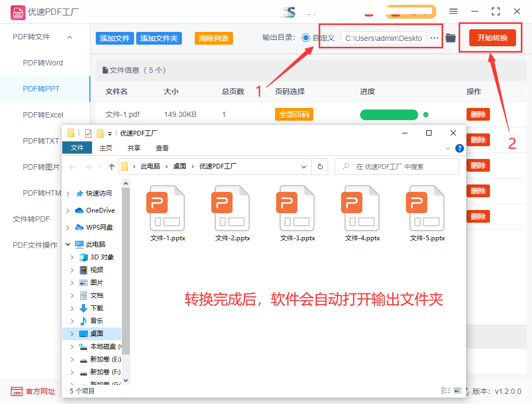Click the 清除列表 button
This screenshot has height=404, width=532.
(x=213, y=38)
